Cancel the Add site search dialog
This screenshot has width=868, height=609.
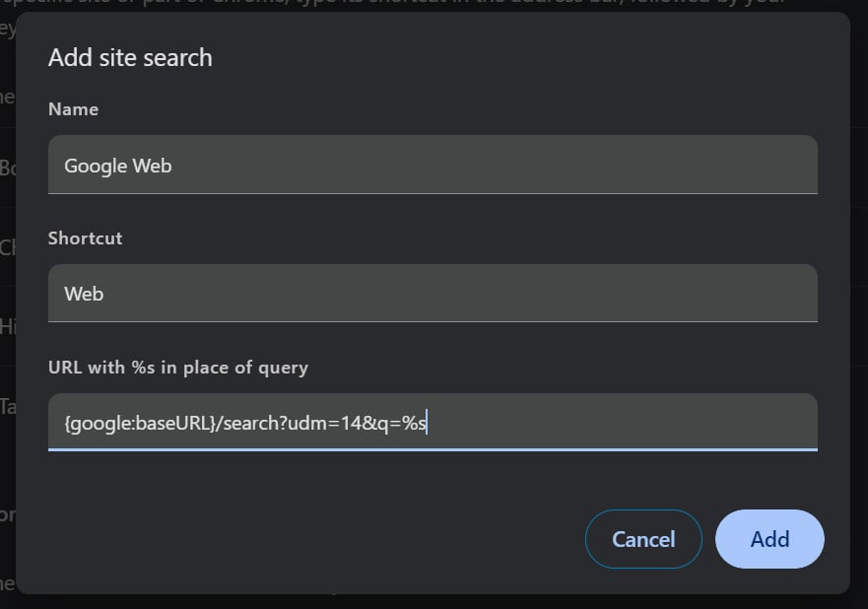click(643, 539)
